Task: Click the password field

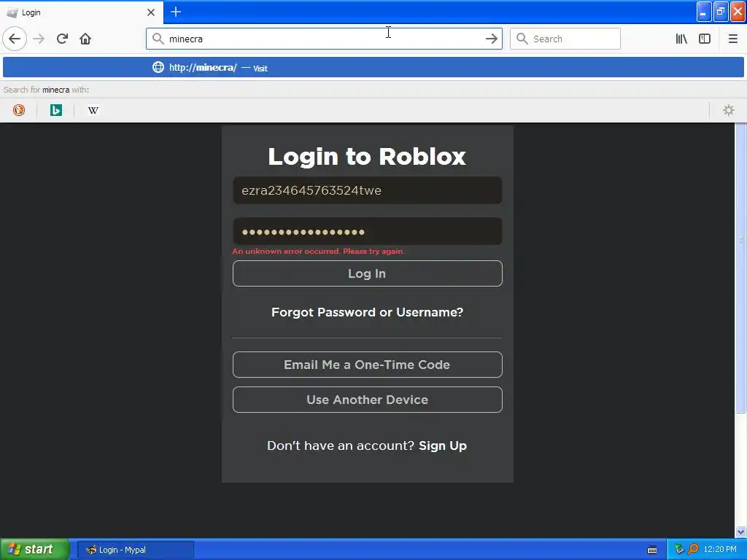Action: pos(368,232)
